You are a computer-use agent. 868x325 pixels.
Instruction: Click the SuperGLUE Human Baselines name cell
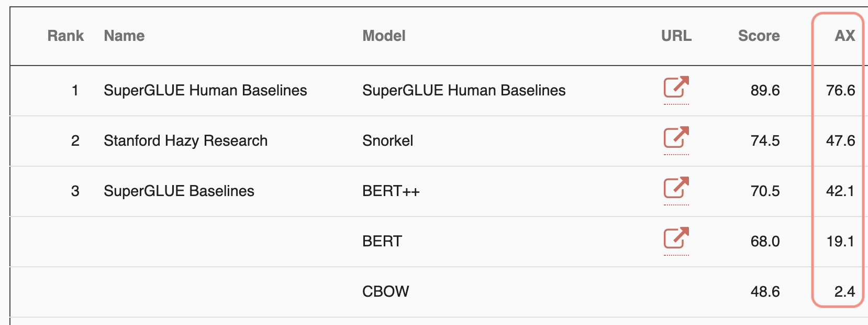point(205,90)
